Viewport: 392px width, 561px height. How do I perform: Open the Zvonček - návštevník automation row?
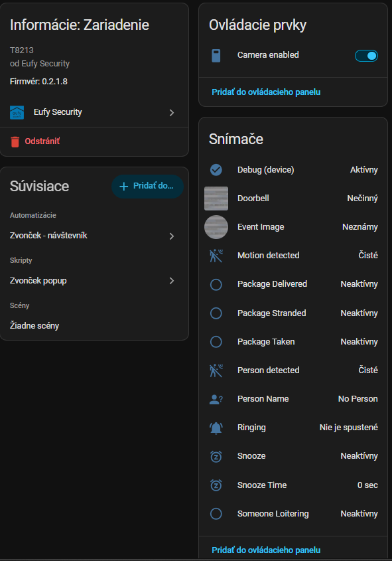(x=94, y=236)
